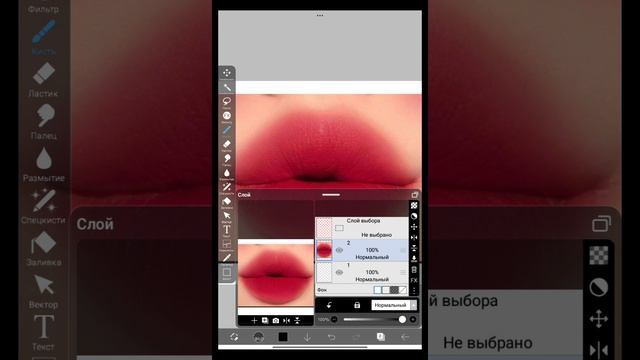Select the Blur droplet tool
The width and height of the screenshot is (640, 360).
pos(227,173)
